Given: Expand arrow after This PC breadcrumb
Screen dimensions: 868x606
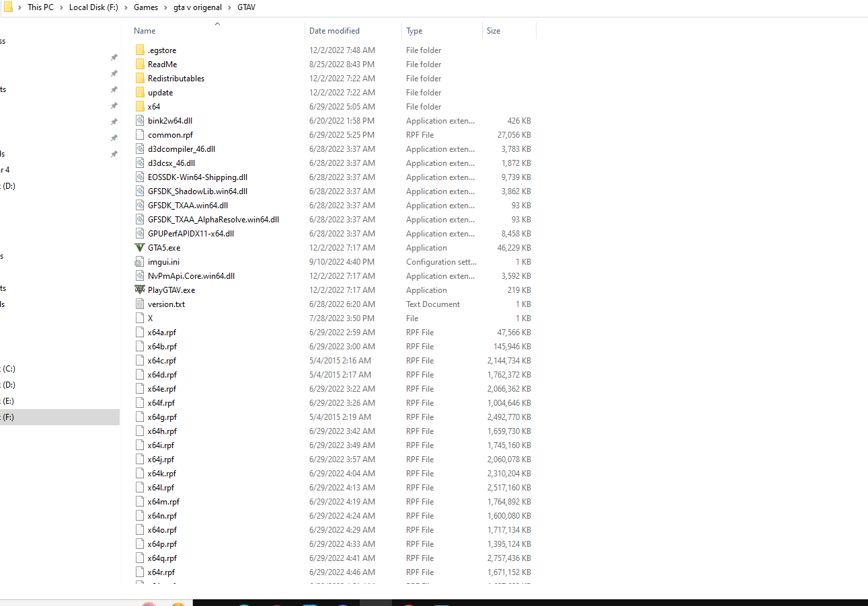Looking at the screenshot, I should (61, 7).
